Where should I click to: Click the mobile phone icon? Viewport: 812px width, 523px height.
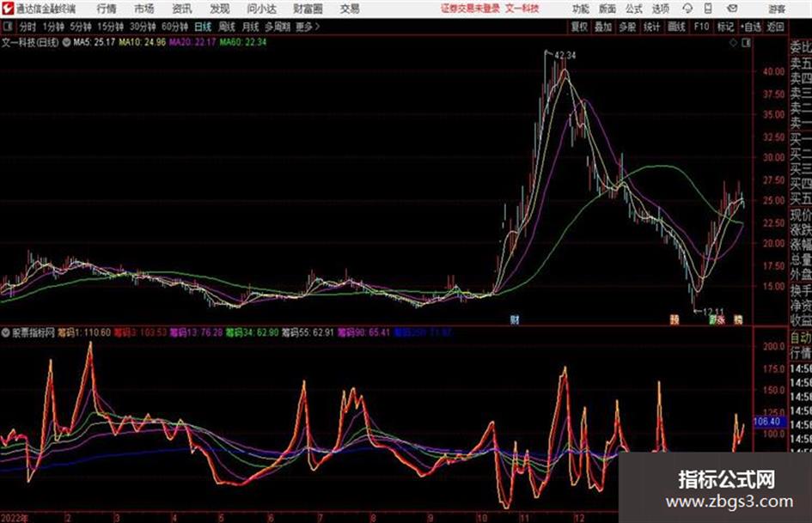point(708,9)
